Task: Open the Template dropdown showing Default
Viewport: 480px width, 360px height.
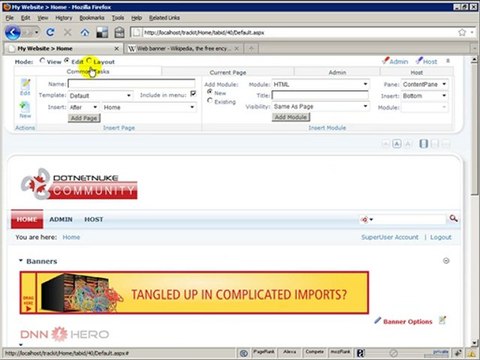Action: (100, 96)
